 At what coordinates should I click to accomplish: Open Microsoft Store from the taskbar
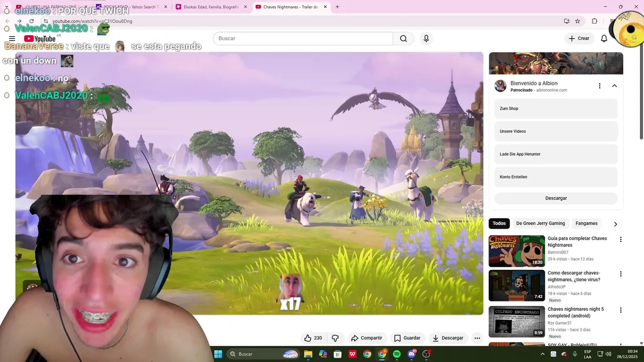[x=338, y=354]
